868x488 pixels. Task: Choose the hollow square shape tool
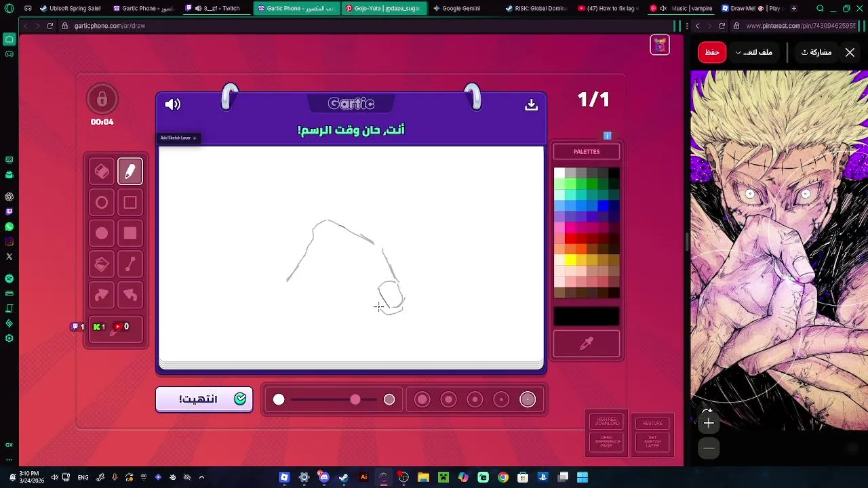tap(130, 203)
